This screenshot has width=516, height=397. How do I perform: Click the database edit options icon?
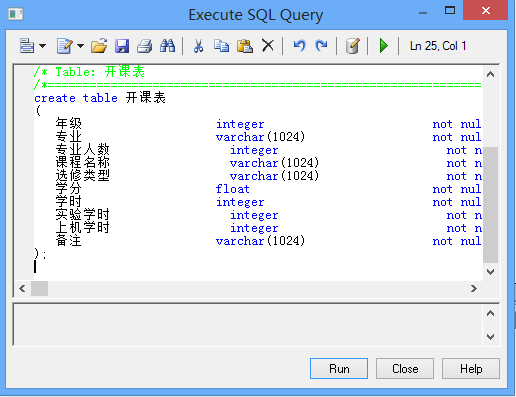point(353,46)
